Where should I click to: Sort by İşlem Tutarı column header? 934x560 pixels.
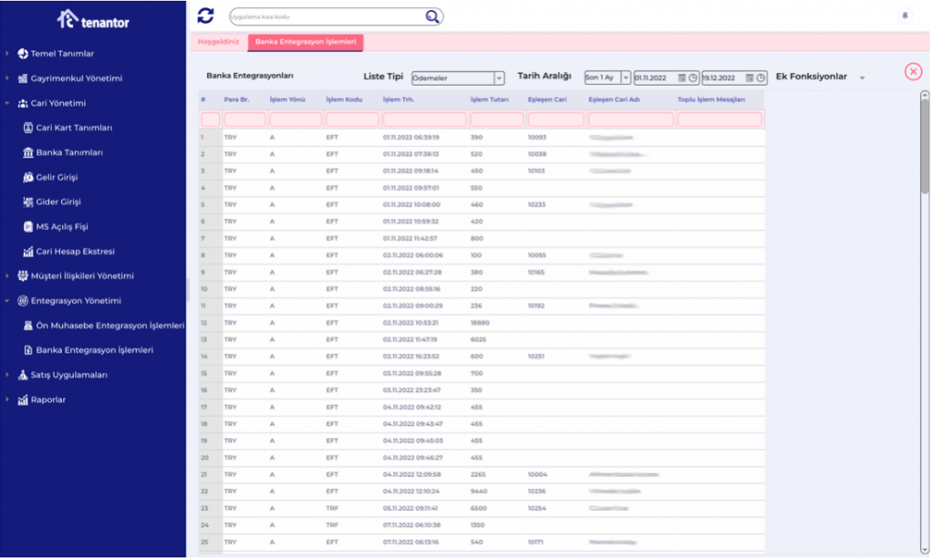click(489, 99)
